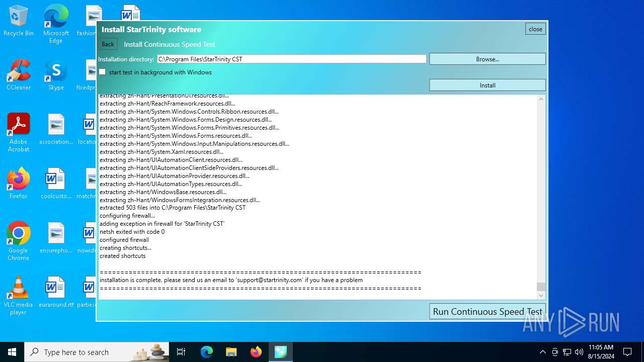The height and width of the screenshot is (362, 644).
Task: Click the 'Install Continuous Speed Test' heading
Action: tap(170, 44)
